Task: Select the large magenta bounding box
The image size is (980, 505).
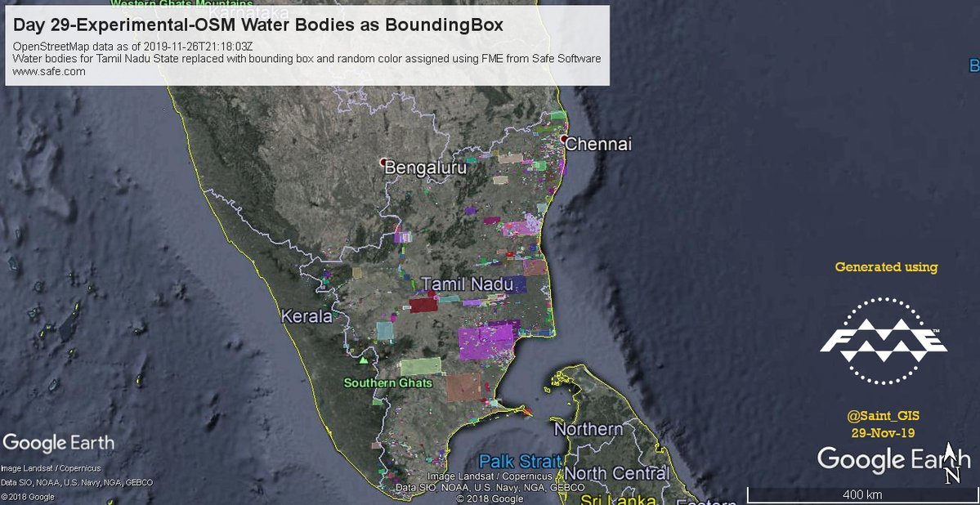Action: pos(486,342)
